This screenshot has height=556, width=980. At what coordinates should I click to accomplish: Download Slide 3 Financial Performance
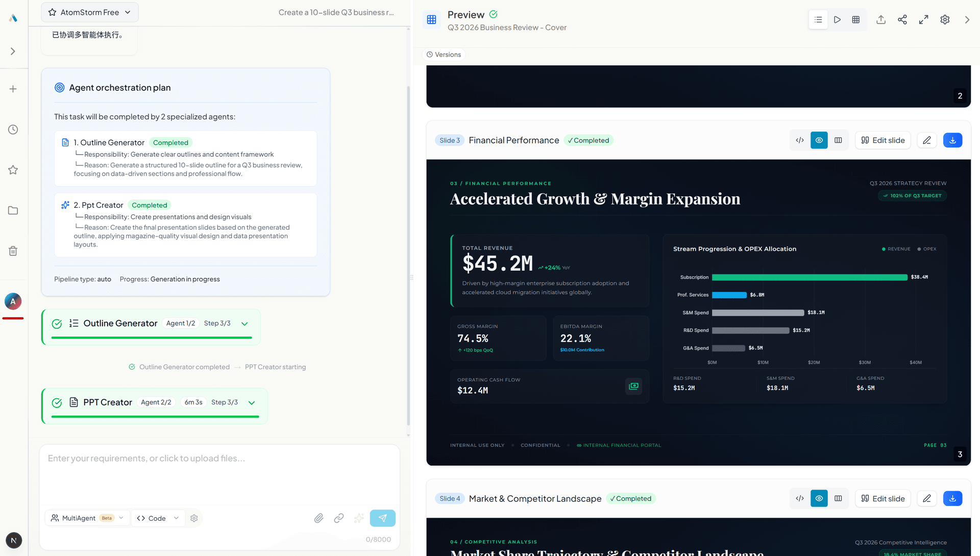[x=953, y=140]
